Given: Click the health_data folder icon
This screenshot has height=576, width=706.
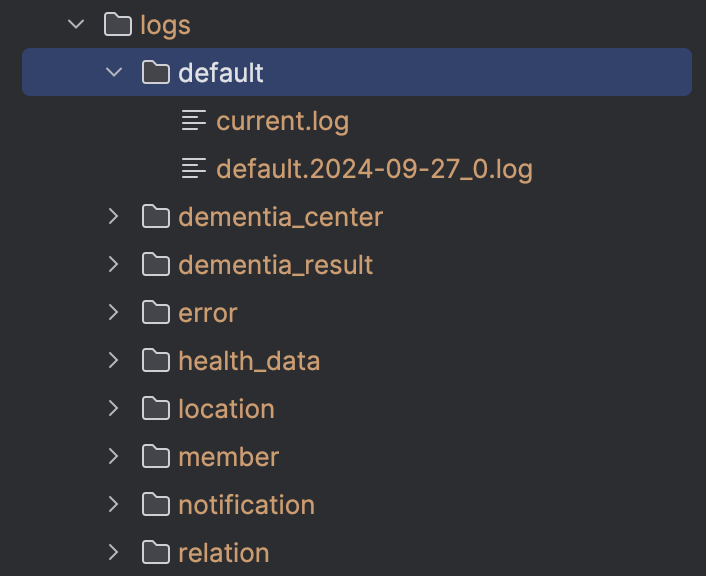Looking at the screenshot, I should pos(156,361).
